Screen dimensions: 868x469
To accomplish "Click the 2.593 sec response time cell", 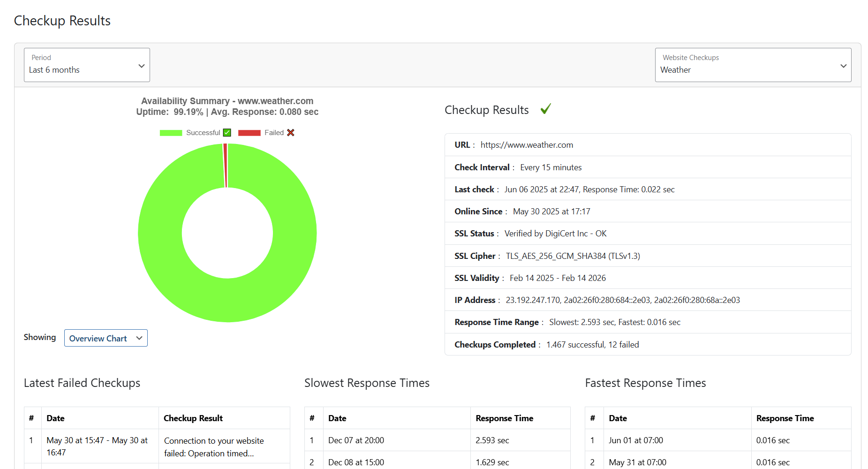I will (x=492, y=440).
